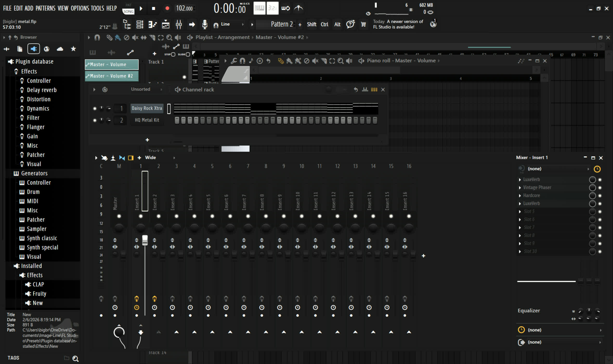Viewport: 613px width, 364px height.
Task: Open the PATTERNS menu
Action: pyautogui.click(x=45, y=8)
